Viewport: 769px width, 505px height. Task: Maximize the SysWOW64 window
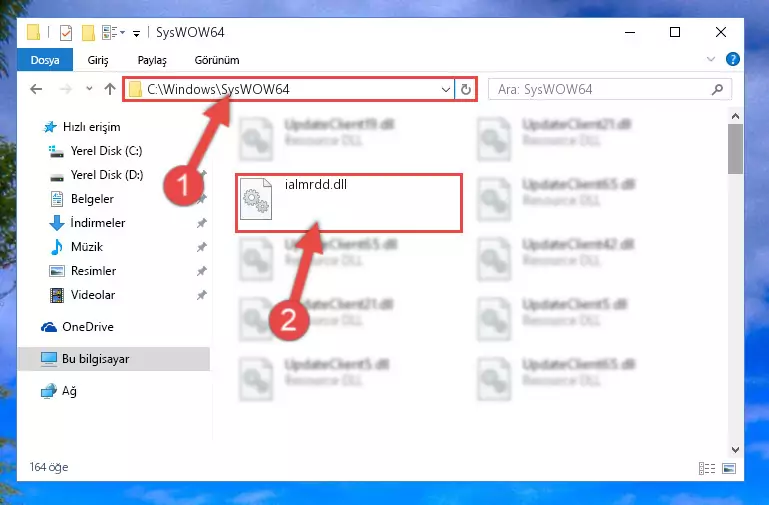tap(675, 32)
